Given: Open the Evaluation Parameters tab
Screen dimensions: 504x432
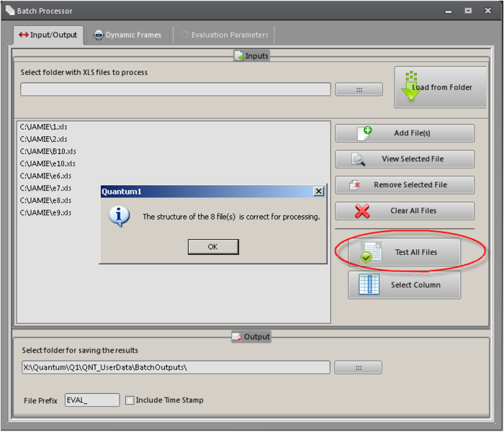Looking at the screenshot, I should [x=223, y=35].
